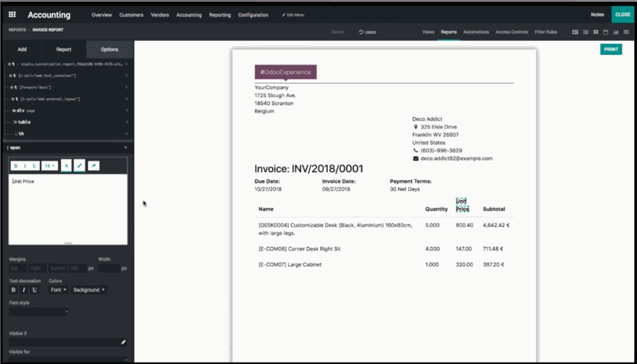Screen dimensions: 637x364
Task: Select the kanban view icon
Action: pyautogui.click(x=594, y=33)
